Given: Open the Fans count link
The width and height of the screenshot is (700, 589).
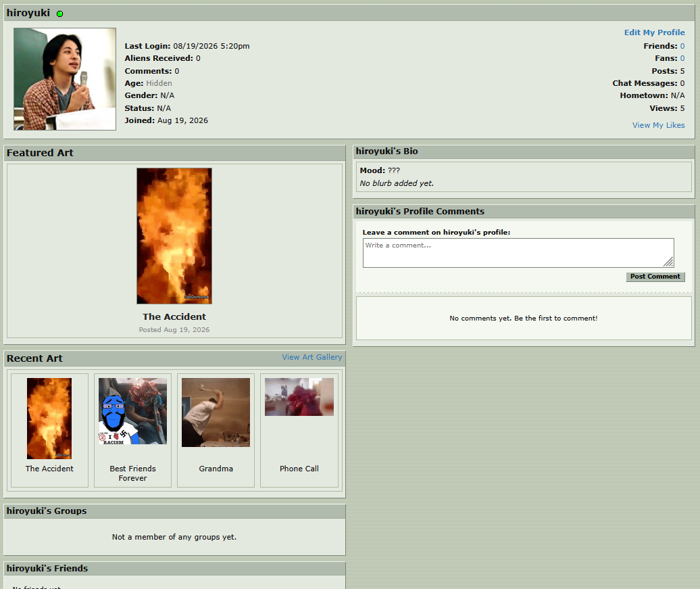Looking at the screenshot, I should (x=682, y=58).
